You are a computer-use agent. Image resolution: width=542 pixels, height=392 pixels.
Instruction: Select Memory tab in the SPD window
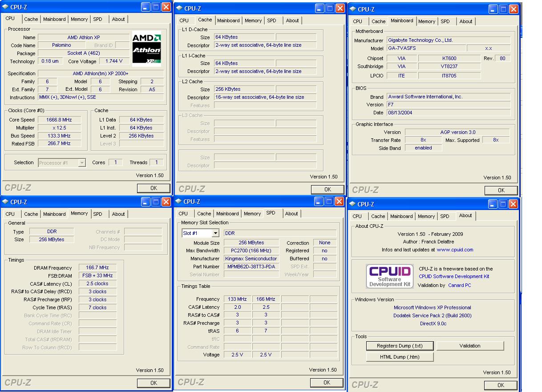click(252, 214)
